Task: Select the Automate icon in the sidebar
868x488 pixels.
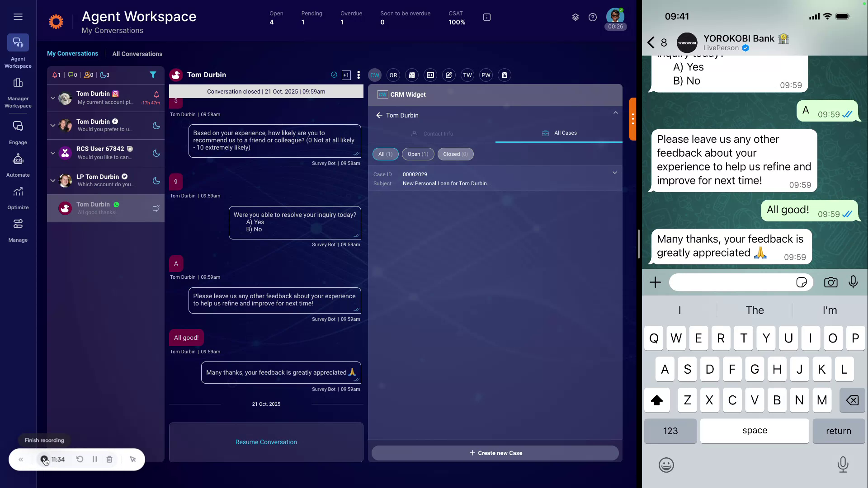Action: (x=18, y=164)
